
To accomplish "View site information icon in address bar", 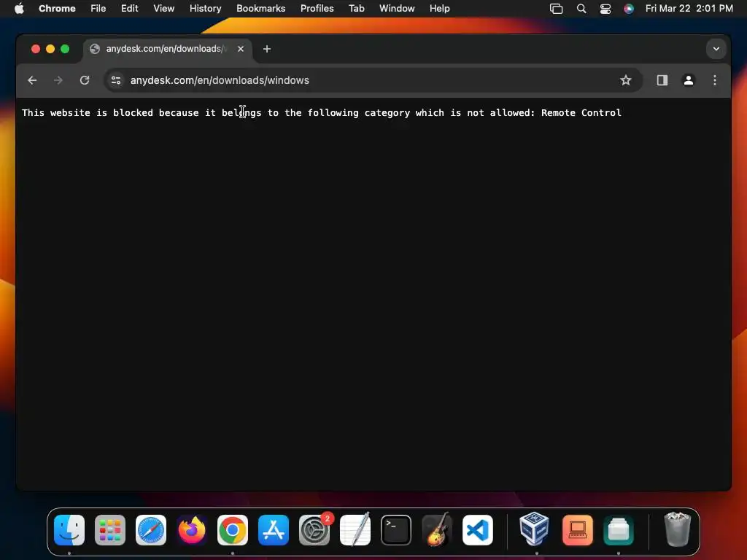I will pos(116,80).
